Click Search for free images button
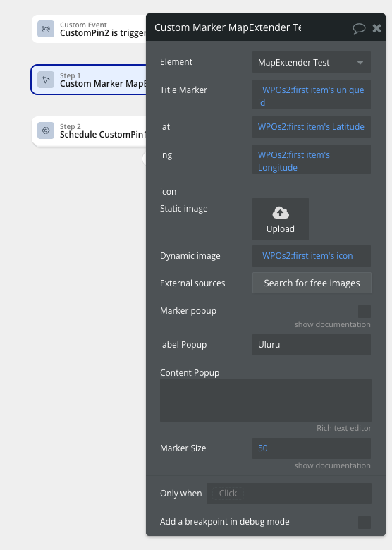This screenshot has height=550, width=392. coord(312,283)
